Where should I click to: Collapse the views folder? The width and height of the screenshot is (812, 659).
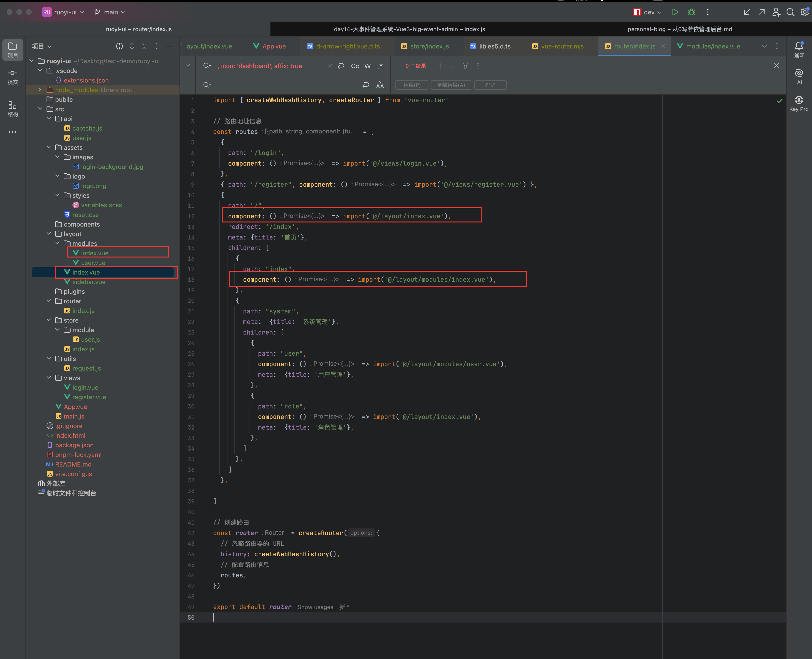coord(49,378)
